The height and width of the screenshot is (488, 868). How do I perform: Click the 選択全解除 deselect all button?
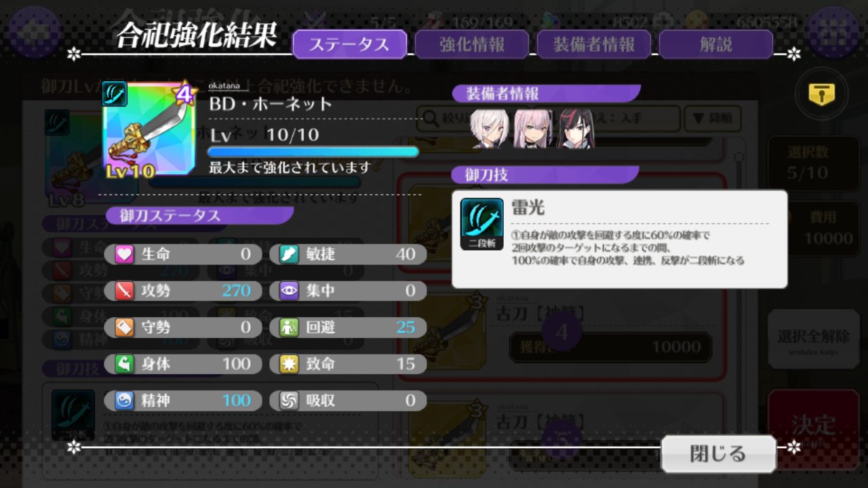coord(813,339)
